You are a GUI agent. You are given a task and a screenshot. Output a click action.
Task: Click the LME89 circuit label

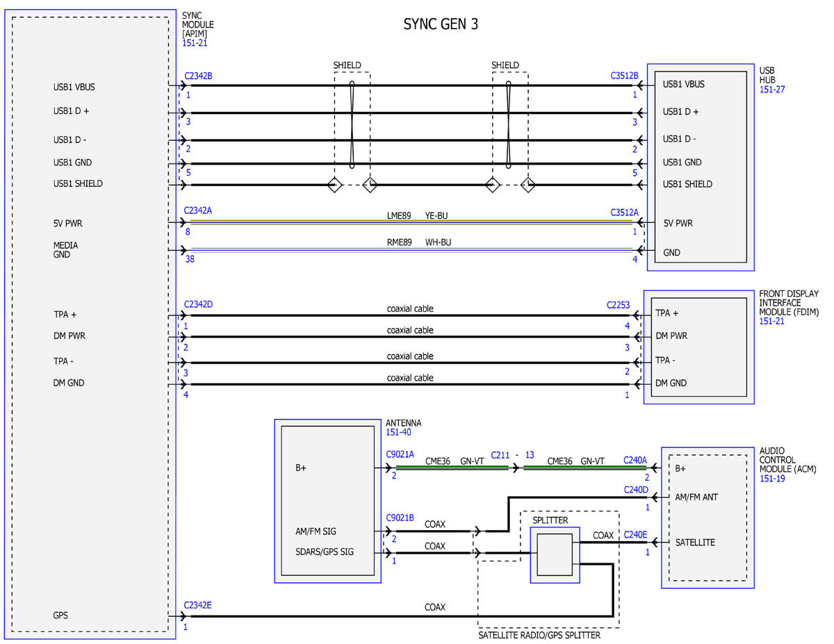[x=400, y=216]
